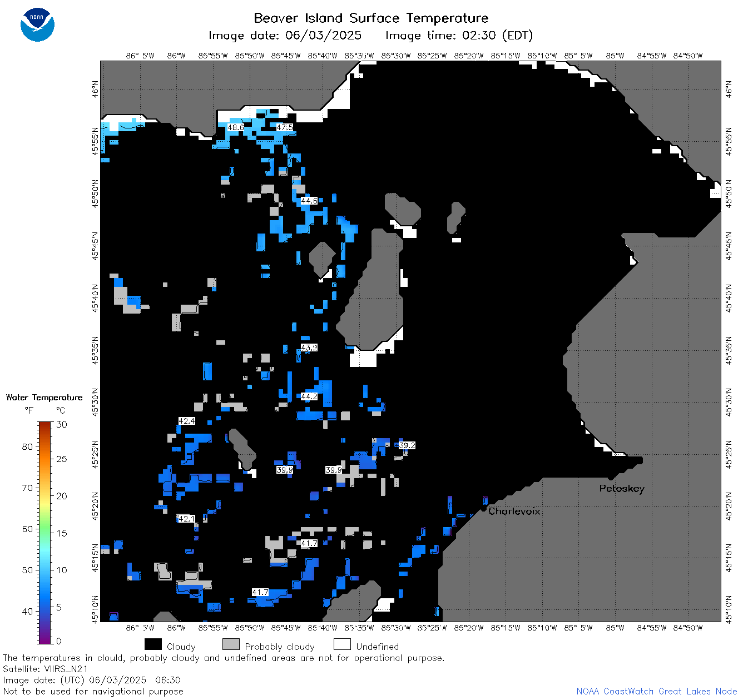
Task: Click the black dot marking Petoskey
Action: click(611, 477)
